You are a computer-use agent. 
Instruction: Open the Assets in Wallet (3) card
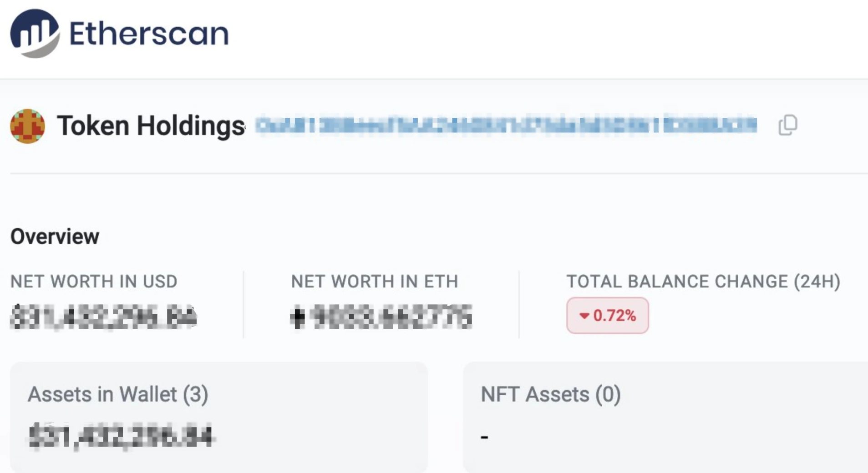(x=218, y=417)
